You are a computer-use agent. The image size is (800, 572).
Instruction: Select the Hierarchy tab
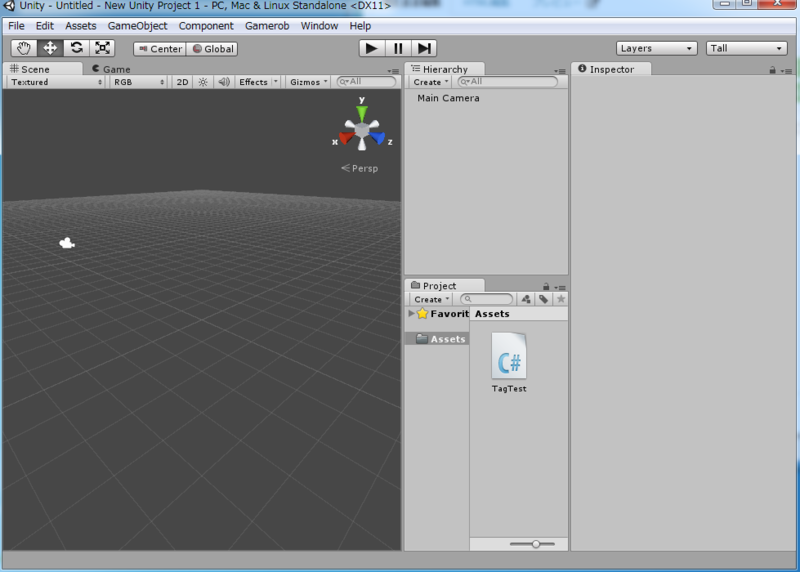click(x=444, y=69)
